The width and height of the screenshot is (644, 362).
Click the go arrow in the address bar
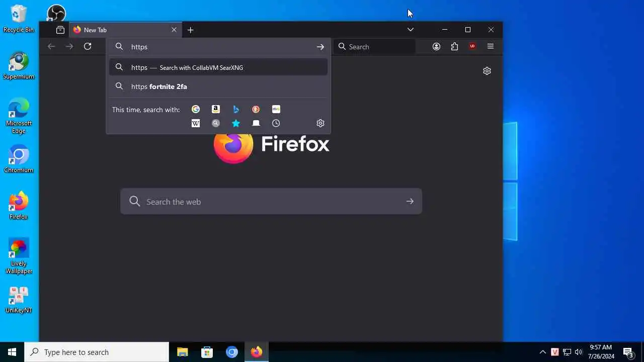pyautogui.click(x=320, y=47)
